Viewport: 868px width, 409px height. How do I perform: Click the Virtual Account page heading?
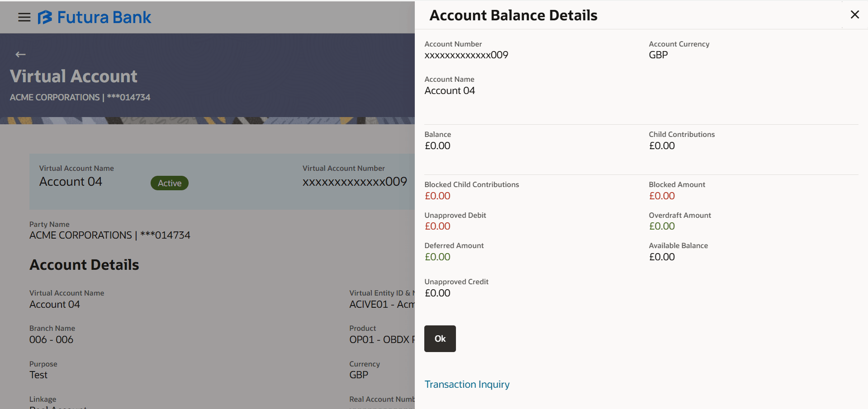tap(74, 76)
